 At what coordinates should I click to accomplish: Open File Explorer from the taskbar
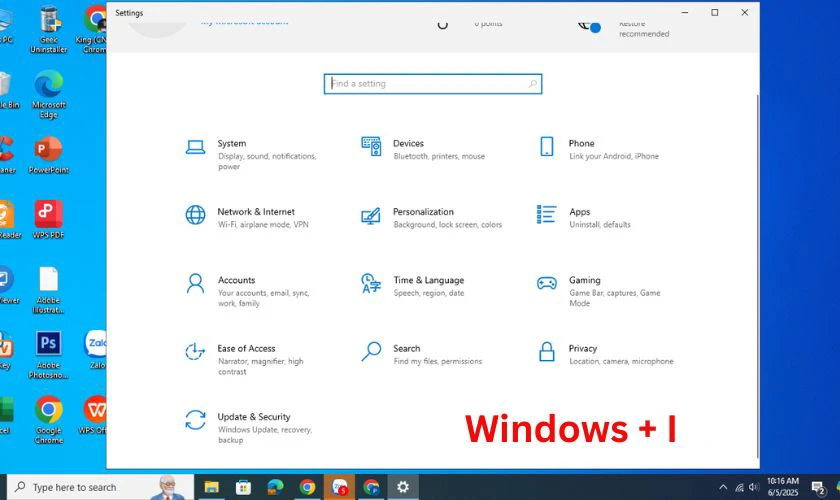pos(212,487)
